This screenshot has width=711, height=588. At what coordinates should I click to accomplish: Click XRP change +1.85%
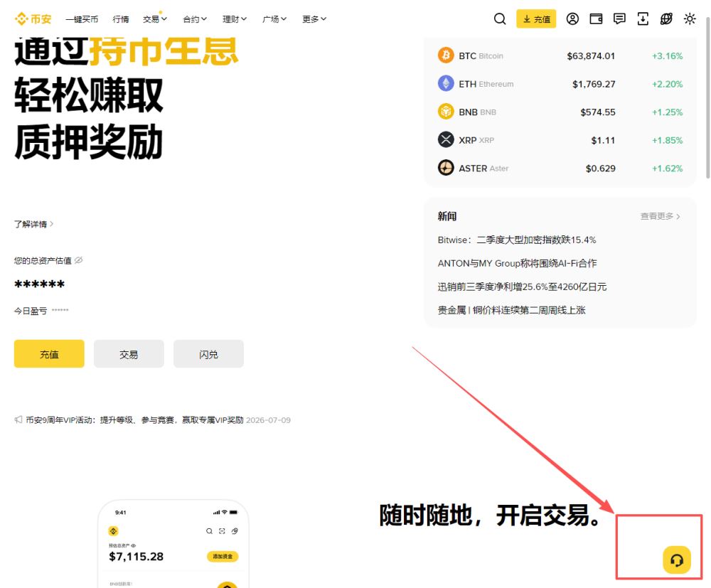pyautogui.click(x=667, y=140)
